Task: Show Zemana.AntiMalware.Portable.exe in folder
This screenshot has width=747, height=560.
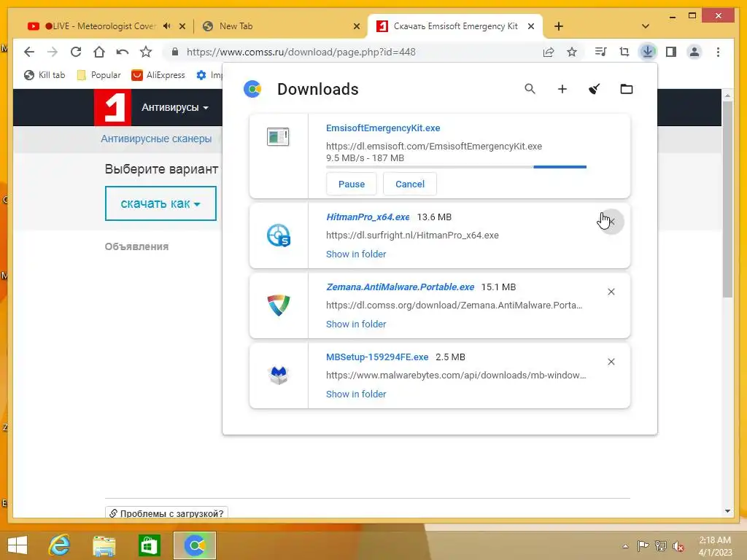Action: click(x=356, y=324)
